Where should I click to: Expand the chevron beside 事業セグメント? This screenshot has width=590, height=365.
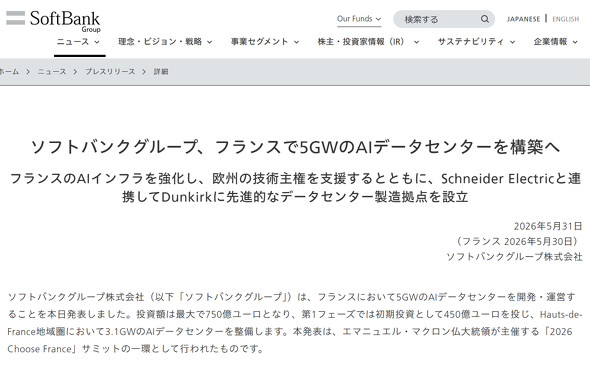(296, 42)
